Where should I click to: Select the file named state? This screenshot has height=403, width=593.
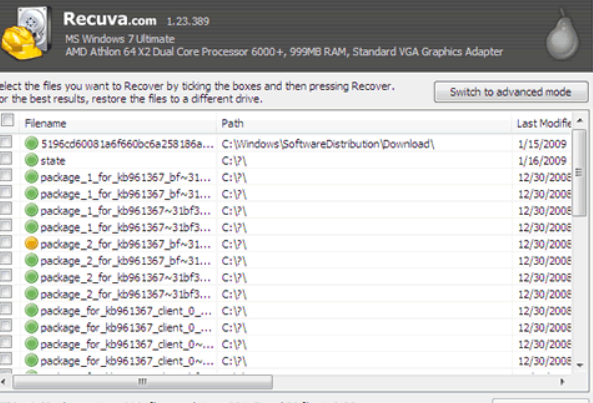(x=53, y=161)
